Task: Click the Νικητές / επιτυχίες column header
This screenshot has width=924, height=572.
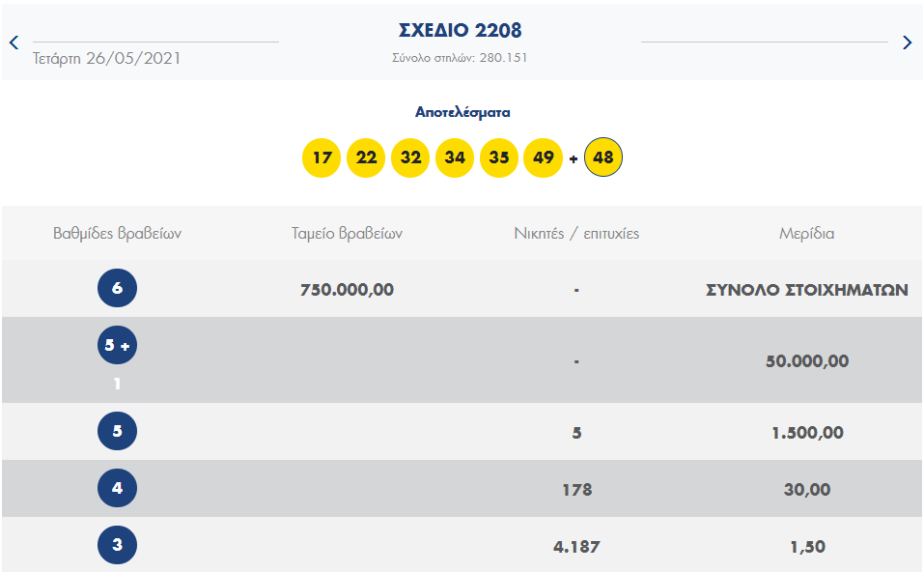Action: coord(576,233)
